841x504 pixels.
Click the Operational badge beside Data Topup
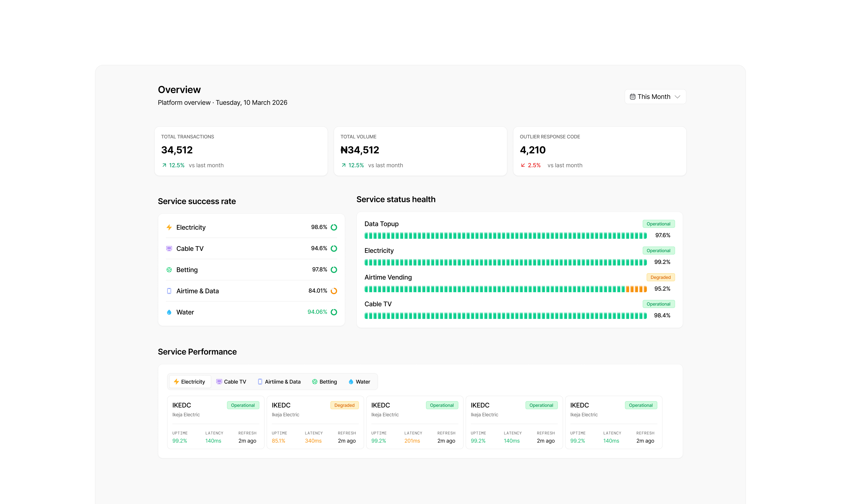[658, 224]
